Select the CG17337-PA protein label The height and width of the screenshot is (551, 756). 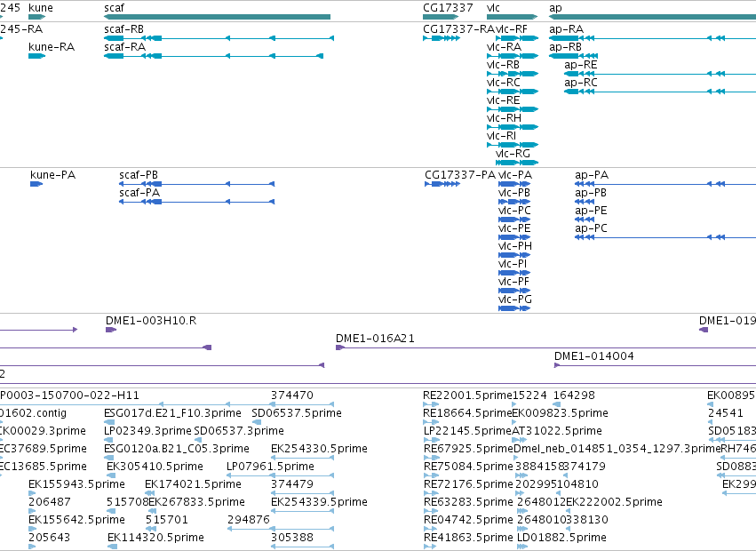(460, 175)
